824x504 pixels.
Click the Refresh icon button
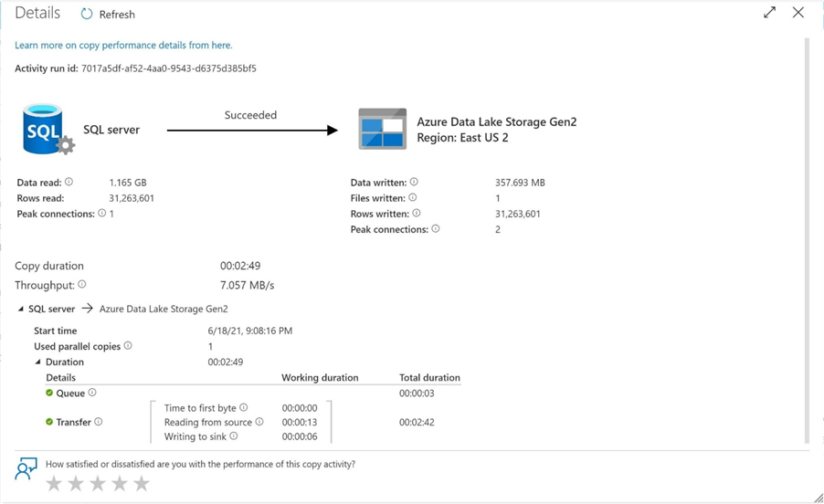point(87,15)
